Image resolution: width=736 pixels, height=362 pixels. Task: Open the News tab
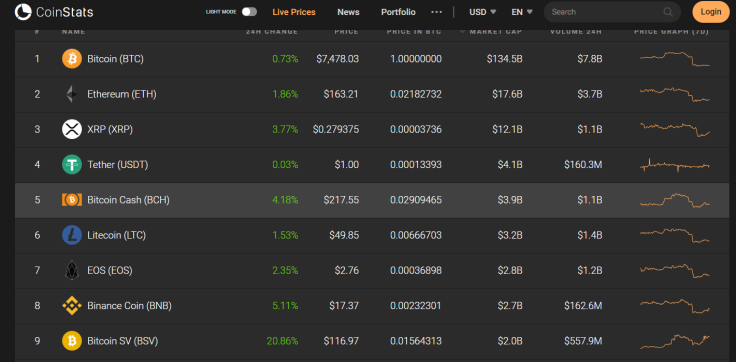tap(348, 12)
